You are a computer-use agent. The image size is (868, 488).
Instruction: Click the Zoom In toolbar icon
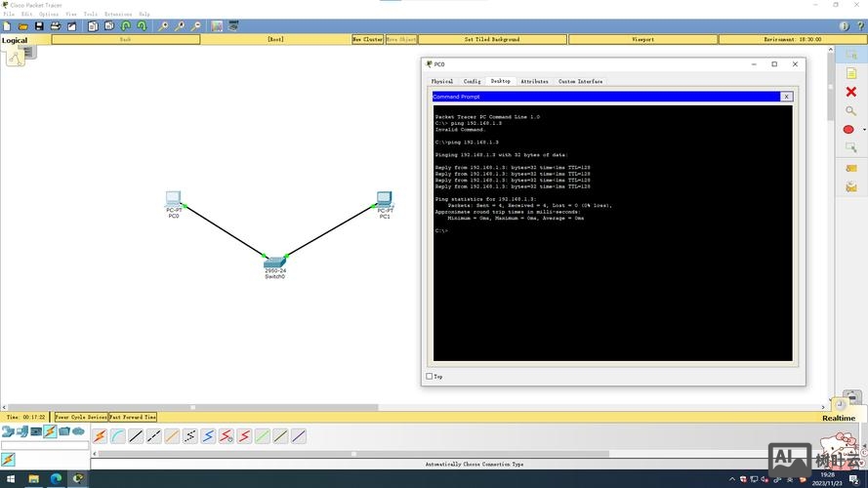163,26
